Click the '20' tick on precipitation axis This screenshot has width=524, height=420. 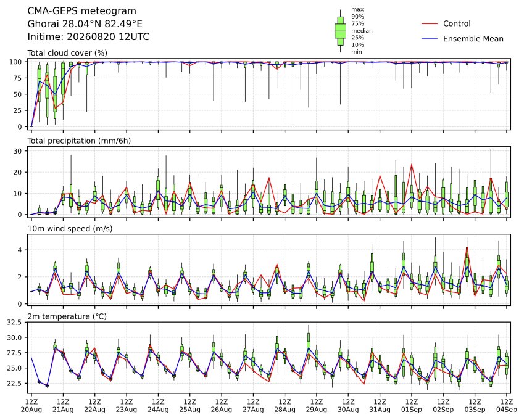[18, 172]
